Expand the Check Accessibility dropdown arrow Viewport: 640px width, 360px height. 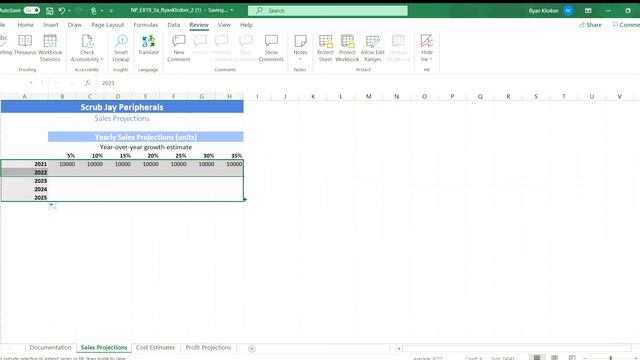102,60
